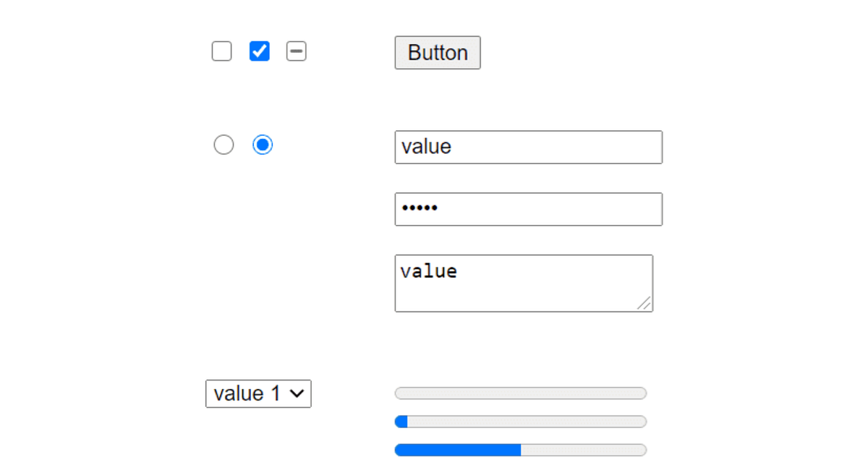
Task: Click the checkmark inside the checked checkbox
Action: tap(259, 51)
